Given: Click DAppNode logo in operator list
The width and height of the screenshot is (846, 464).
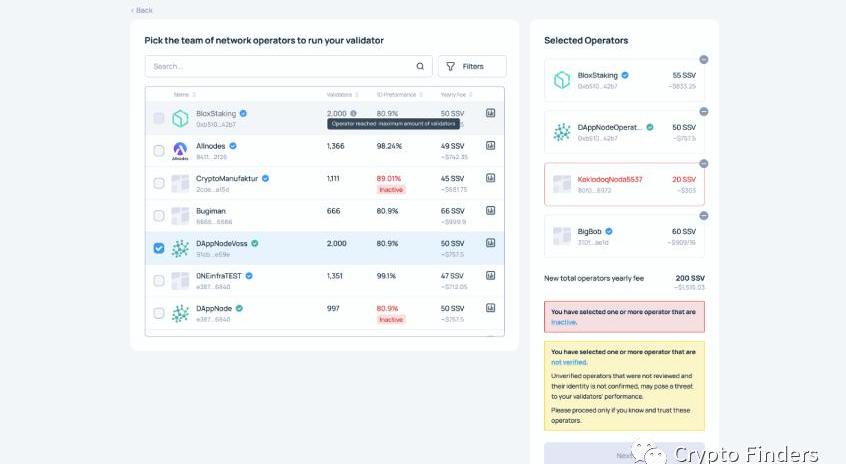Looking at the screenshot, I should click(180, 313).
